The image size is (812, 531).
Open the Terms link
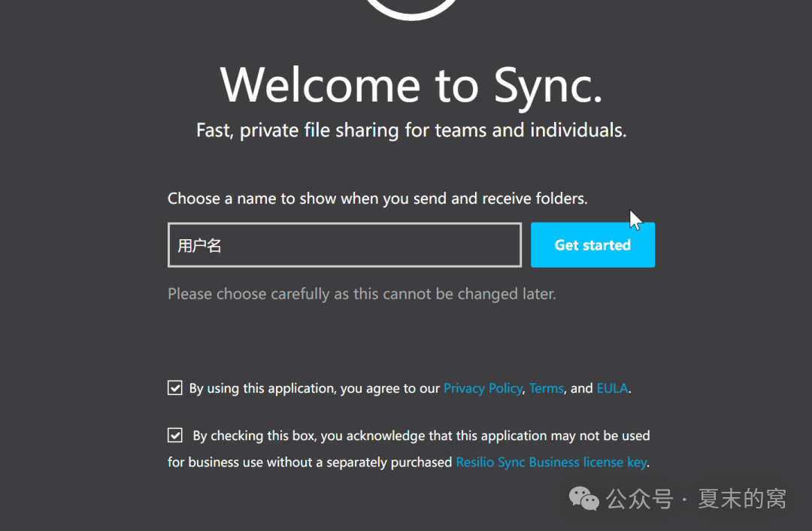coord(546,389)
